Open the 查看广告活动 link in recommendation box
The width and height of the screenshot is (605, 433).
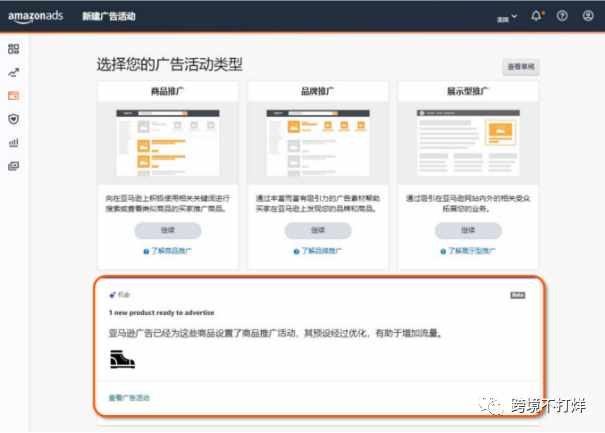tap(129, 397)
